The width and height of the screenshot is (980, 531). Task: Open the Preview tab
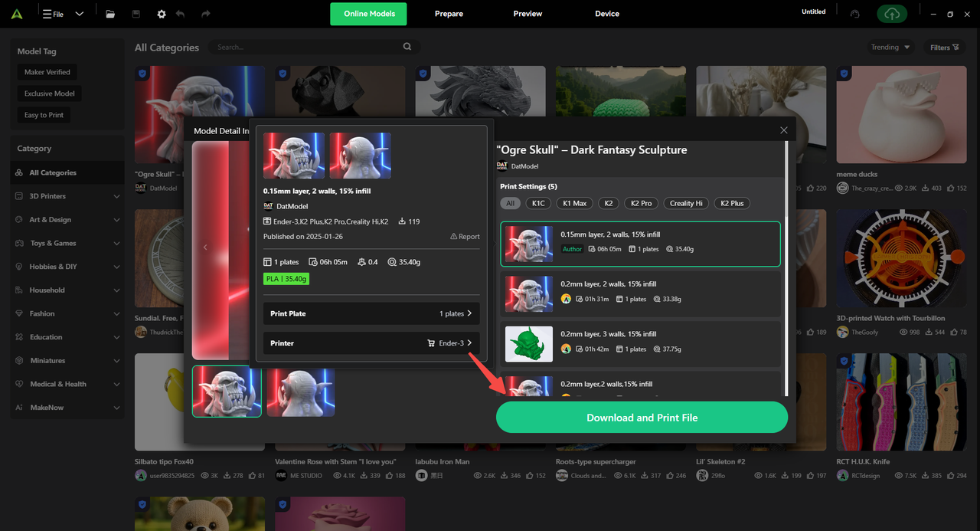[528, 14]
